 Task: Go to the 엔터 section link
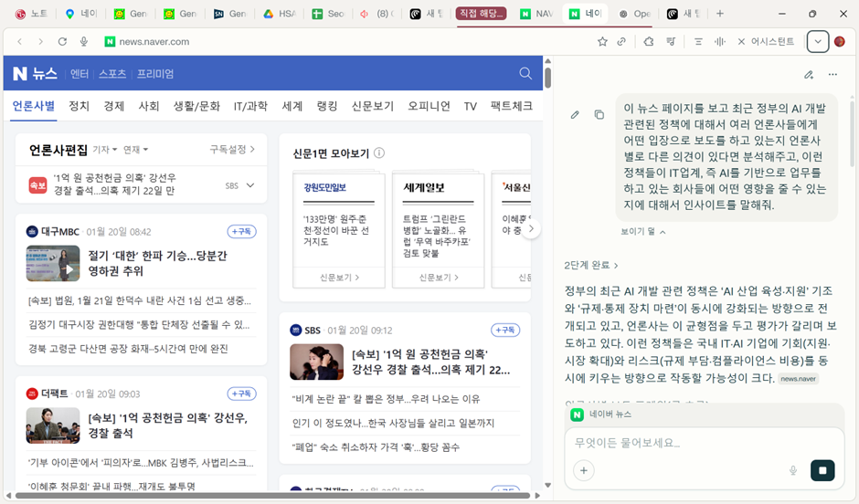[x=80, y=74]
